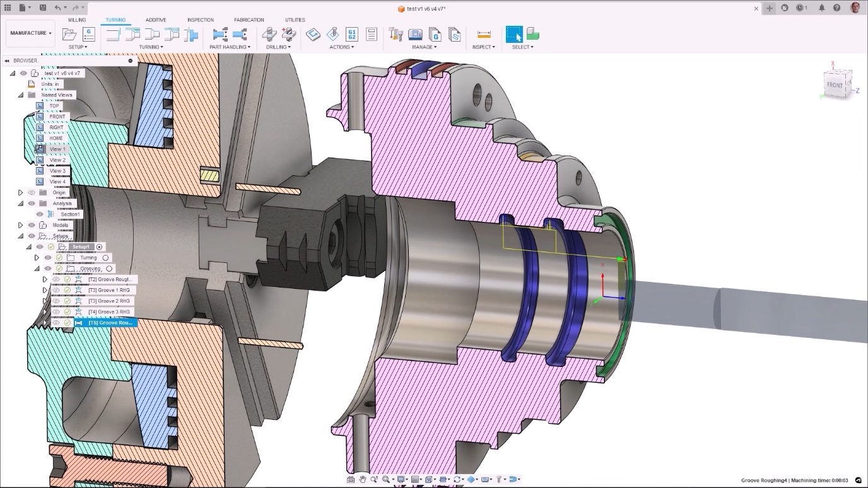This screenshot has height=488, width=868.
Task: Click the New Setup folder icon
Action: tap(69, 34)
